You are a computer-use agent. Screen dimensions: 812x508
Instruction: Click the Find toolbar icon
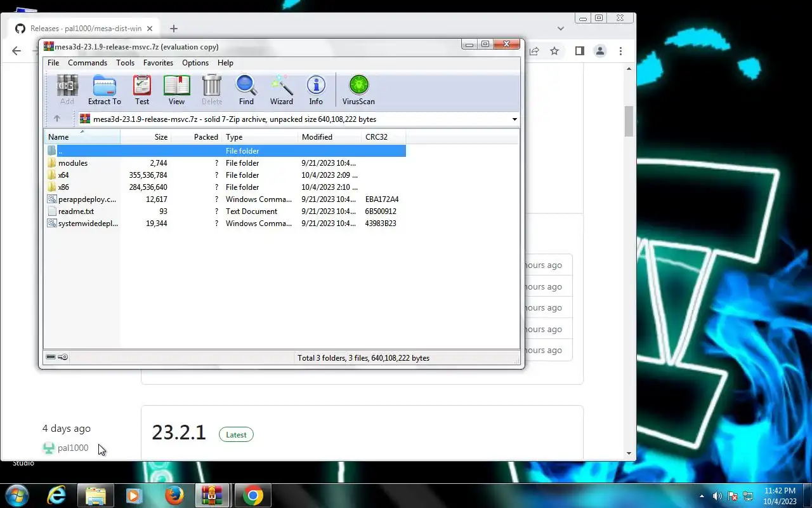click(x=246, y=90)
